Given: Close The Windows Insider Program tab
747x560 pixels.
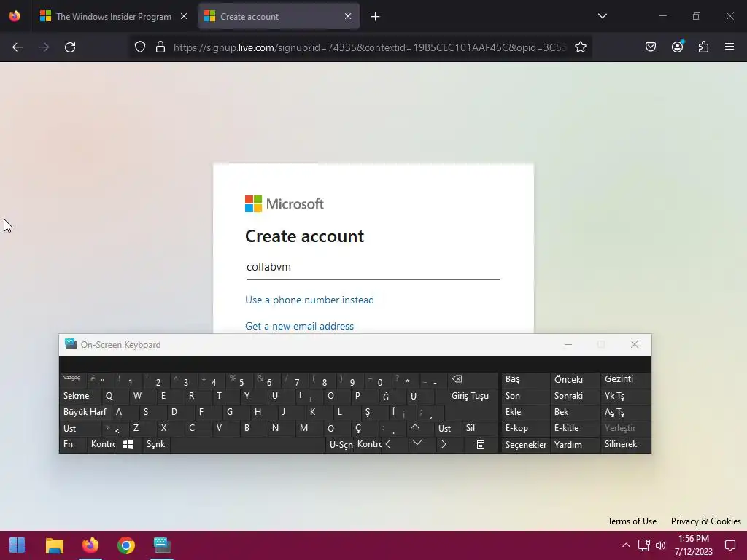Looking at the screenshot, I should point(184,16).
